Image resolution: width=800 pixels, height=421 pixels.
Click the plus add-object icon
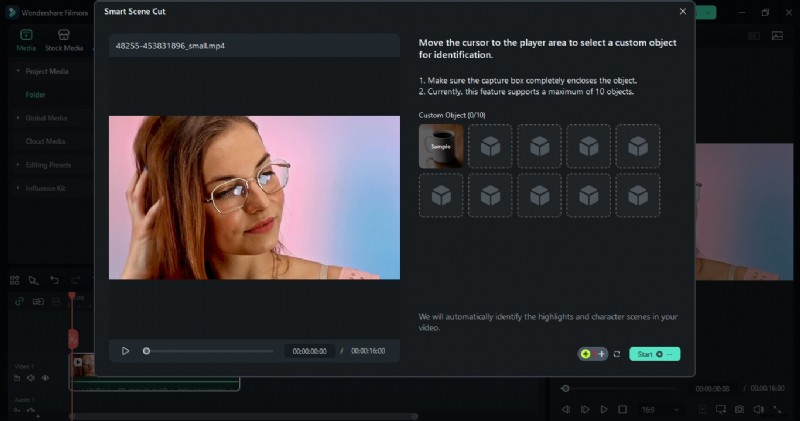(x=600, y=354)
